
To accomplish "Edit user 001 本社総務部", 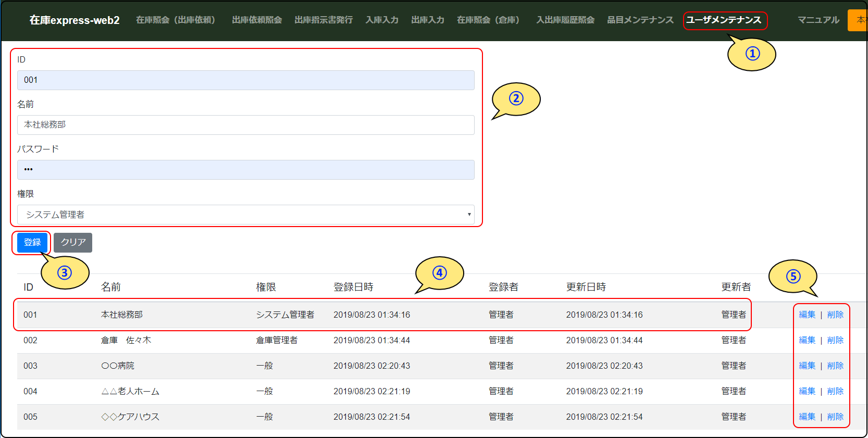I will click(x=807, y=315).
